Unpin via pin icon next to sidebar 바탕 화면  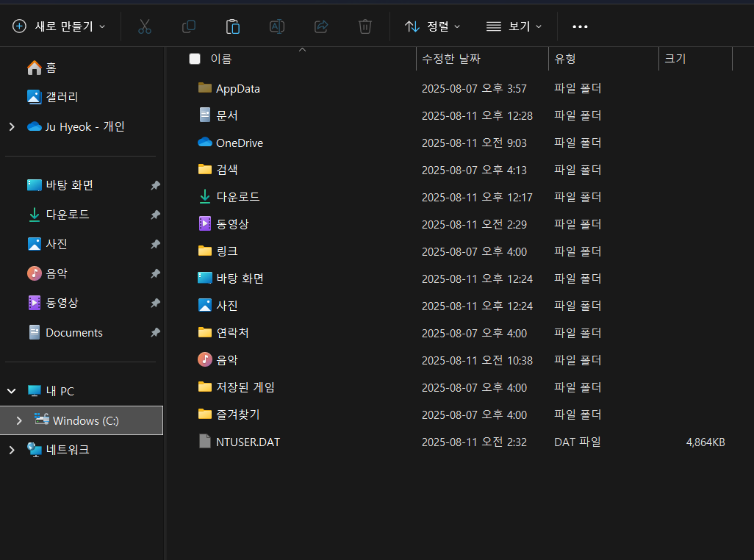(155, 185)
